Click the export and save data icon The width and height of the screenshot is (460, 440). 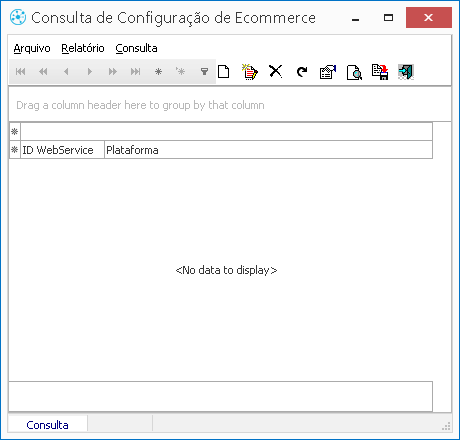380,72
